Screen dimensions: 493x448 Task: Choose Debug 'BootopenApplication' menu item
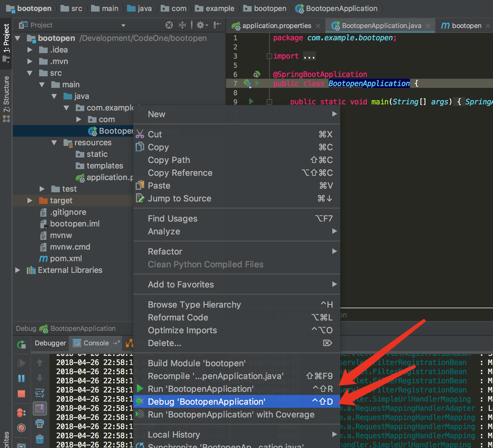pyautogui.click(x=237, y=402)
